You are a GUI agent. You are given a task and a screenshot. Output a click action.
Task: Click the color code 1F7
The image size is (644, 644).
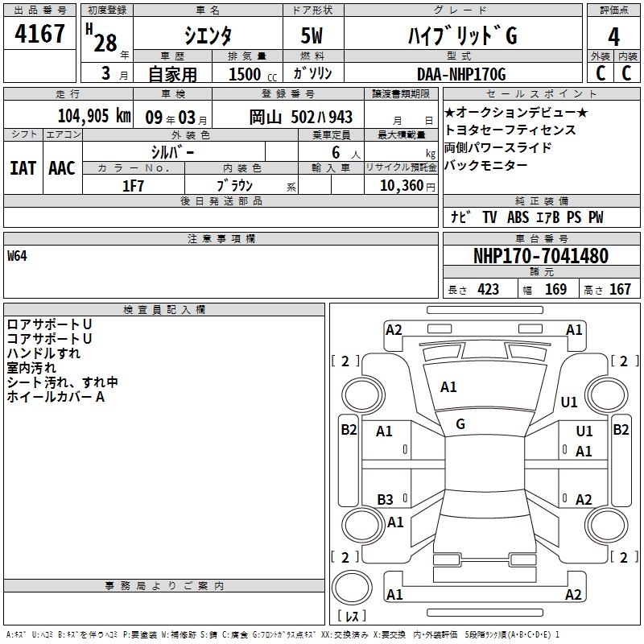(x=133, y=185)
